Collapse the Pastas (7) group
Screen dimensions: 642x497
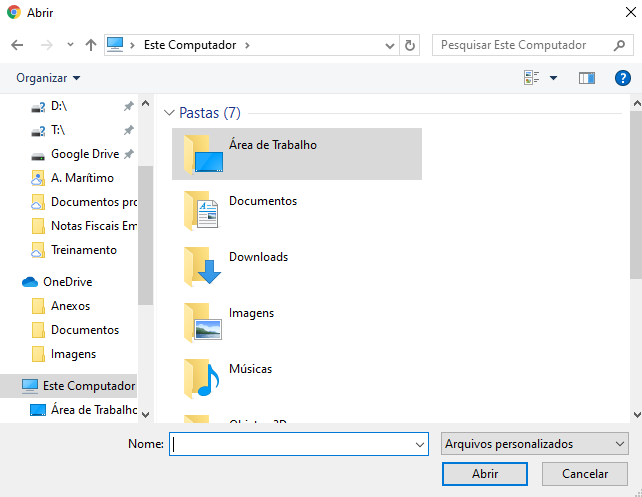click(169, 113)
